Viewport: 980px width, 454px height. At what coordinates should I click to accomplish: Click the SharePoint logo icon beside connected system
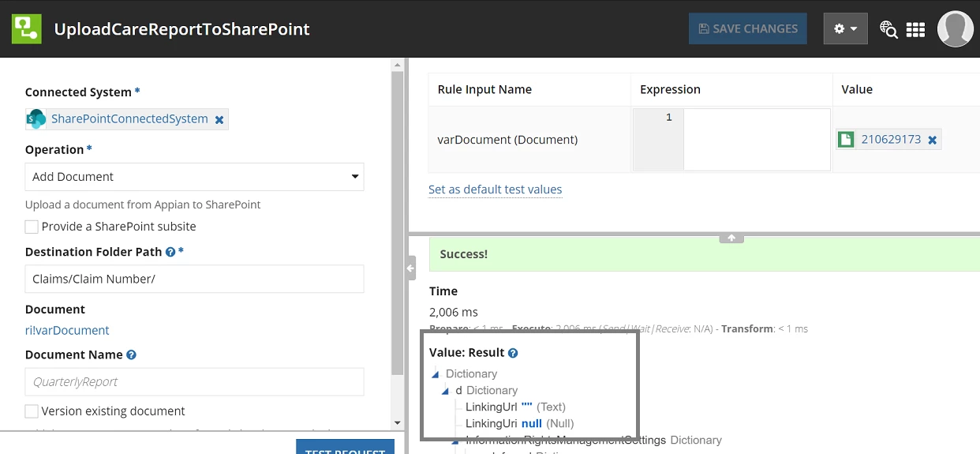[36, 118]
